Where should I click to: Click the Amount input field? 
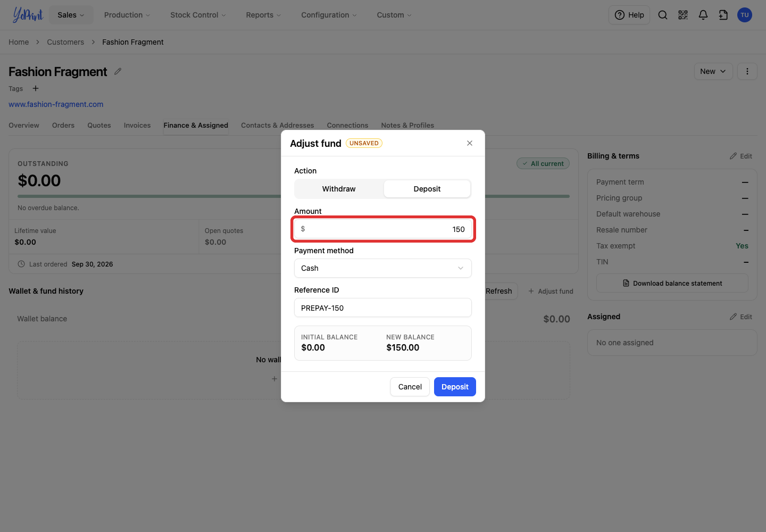(383, 229)
